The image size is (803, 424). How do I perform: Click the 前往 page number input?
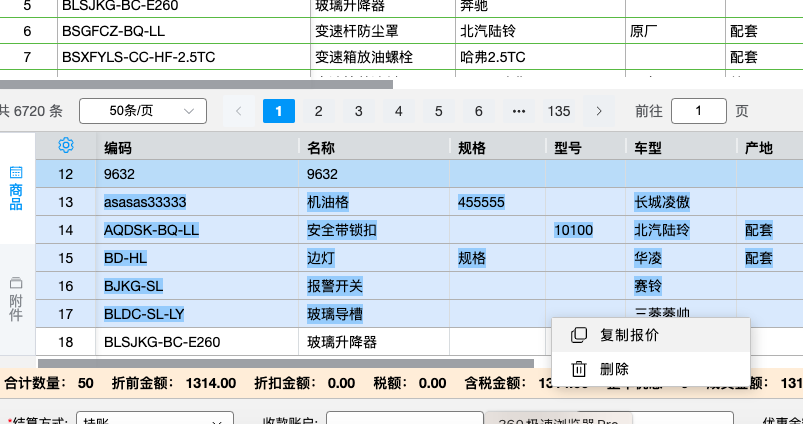coord(698,111)
